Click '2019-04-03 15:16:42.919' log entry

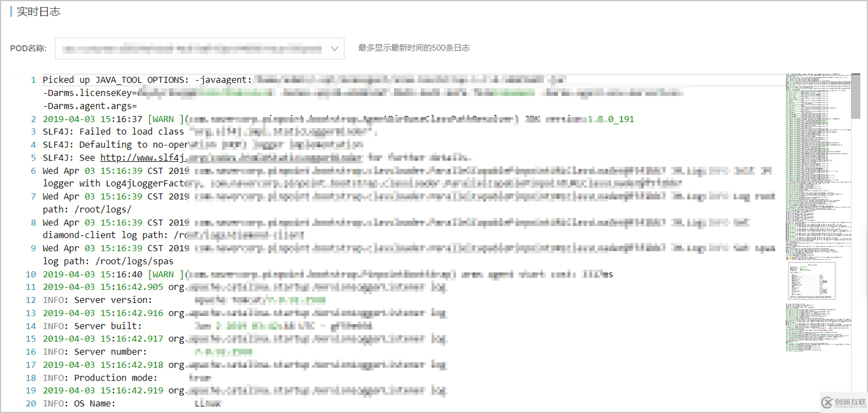[x=244, y=390]
